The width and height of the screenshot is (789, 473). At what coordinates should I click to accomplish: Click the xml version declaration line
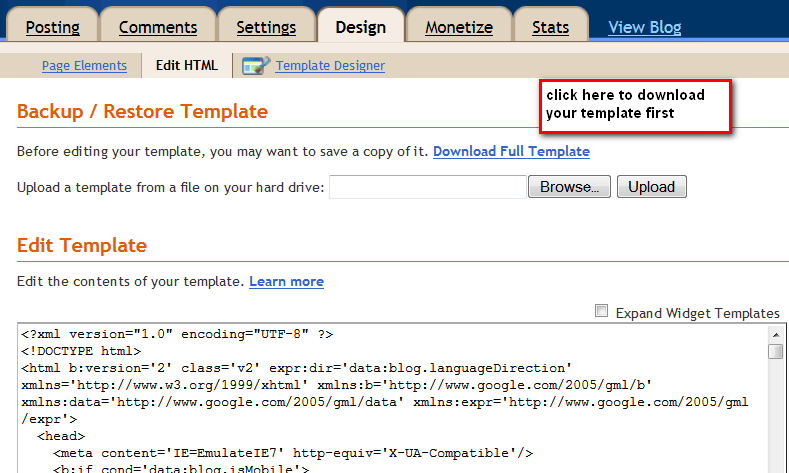177,334
